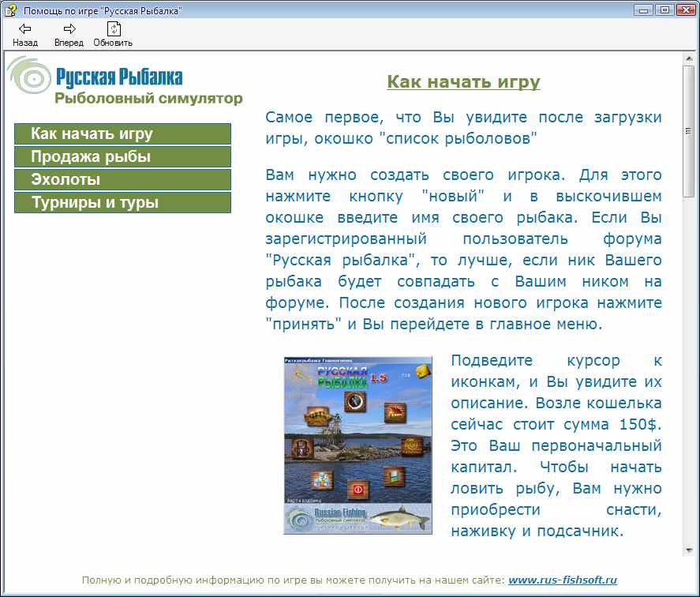Click the scrollbar down arrow
The image size is (700, 597).
pyautogui.click(x=688, y=550)
